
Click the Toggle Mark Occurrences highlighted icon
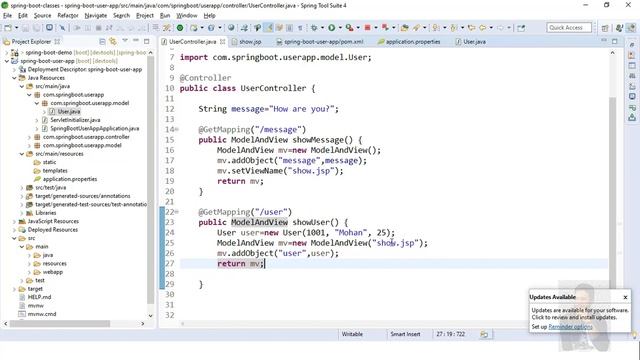269,28
